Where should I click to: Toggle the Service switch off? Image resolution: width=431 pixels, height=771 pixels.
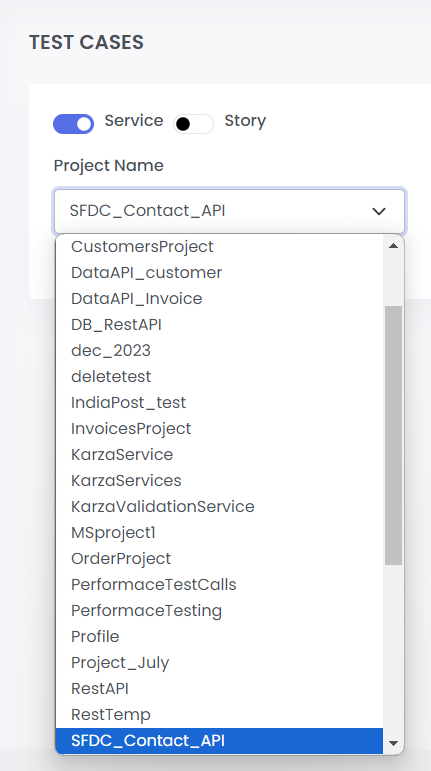[73, 124]
